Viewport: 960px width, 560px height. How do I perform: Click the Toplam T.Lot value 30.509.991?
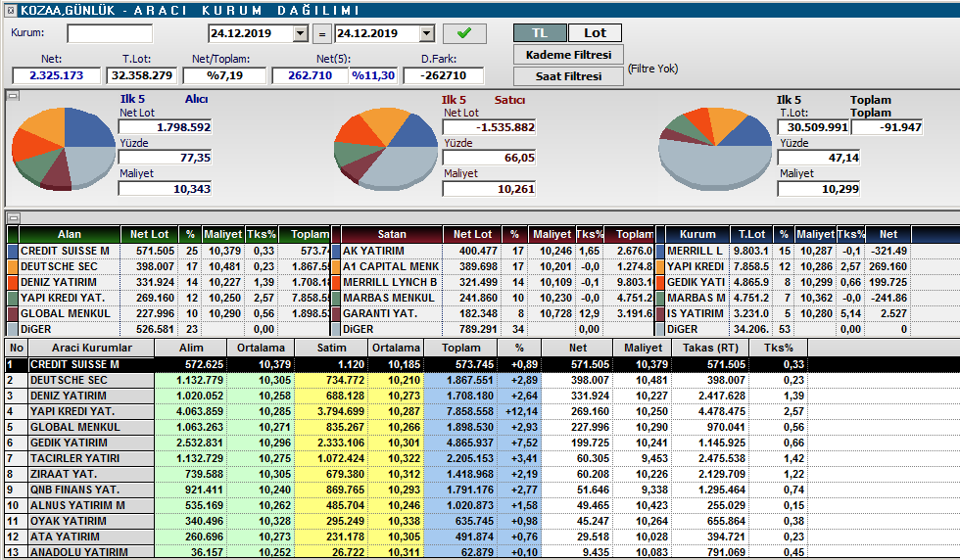813,127
